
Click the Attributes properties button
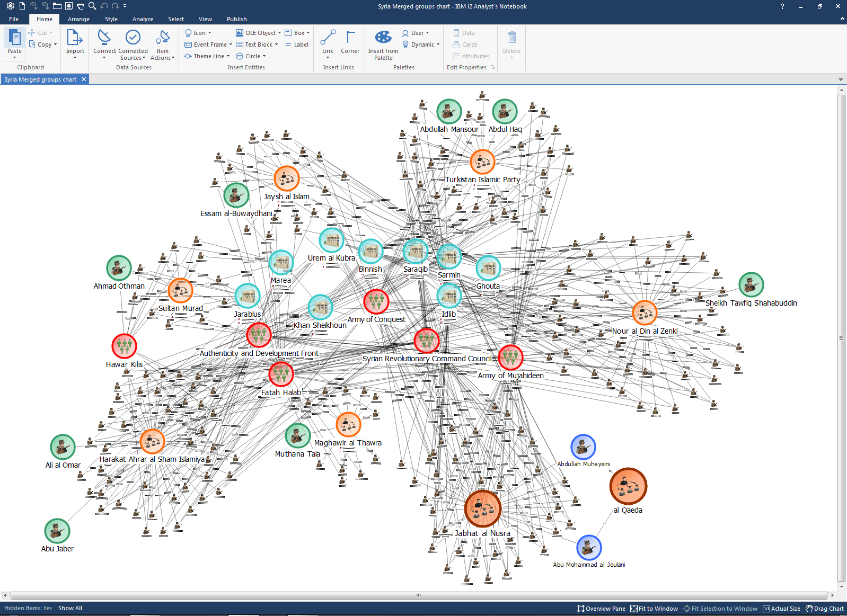tap(471, 56)
